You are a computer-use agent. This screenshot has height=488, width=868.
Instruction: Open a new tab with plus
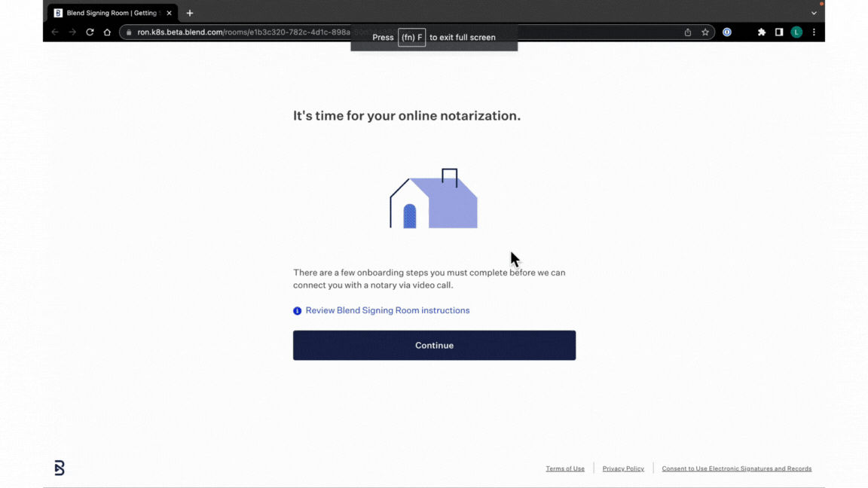coord(190,13)
